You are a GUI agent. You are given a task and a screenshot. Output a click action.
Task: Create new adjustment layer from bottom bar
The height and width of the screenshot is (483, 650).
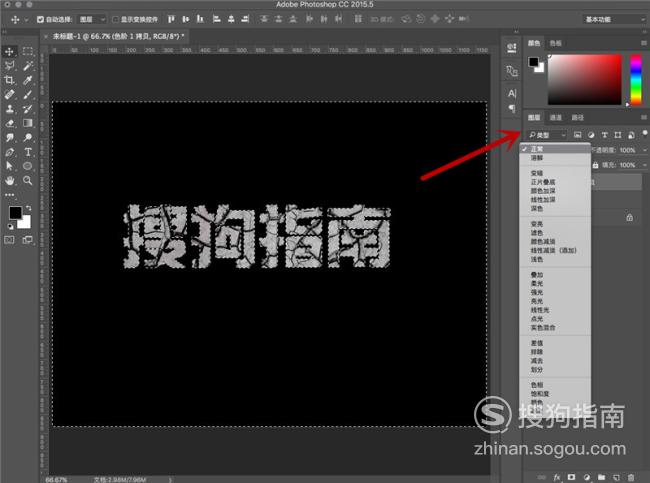[586, 477]
